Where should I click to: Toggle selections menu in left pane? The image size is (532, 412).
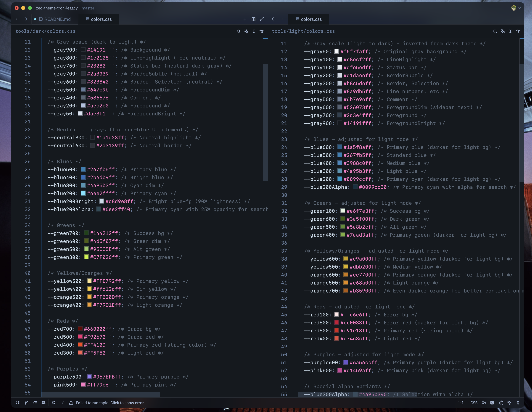pyautogui.click(x=254, y=31)
